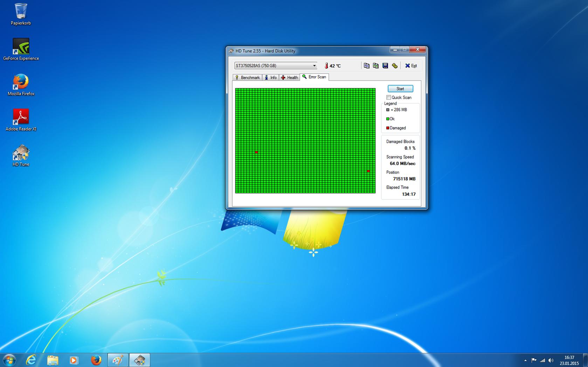
Task: Open the ST3750528AS drive dropdown
Action: 276,65
